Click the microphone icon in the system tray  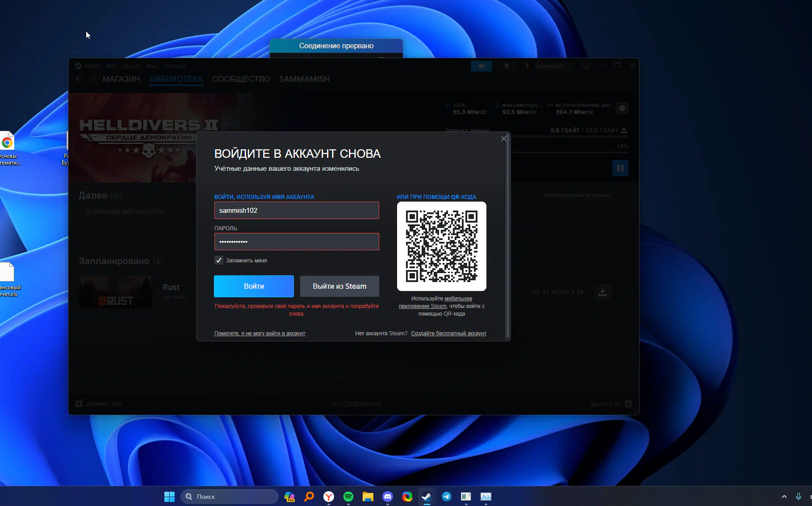pos(799,497)
